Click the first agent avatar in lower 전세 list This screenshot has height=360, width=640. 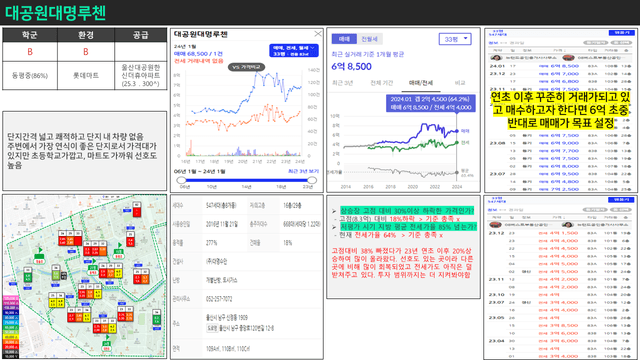tap(496, 225)
